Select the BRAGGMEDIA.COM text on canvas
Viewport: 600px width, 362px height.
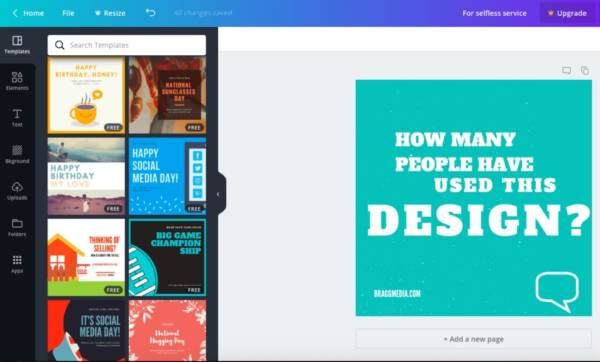click(x=397, y=294)
